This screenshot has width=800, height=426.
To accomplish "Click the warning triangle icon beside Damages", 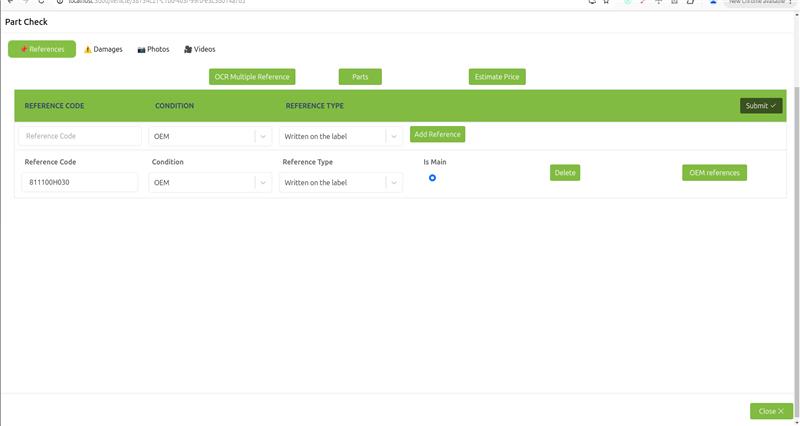I will pyautogui.click(x=88, y=49).
